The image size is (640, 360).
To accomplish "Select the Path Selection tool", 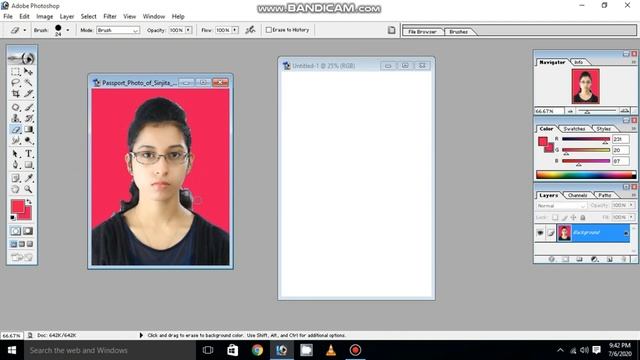I will [16, 154].
